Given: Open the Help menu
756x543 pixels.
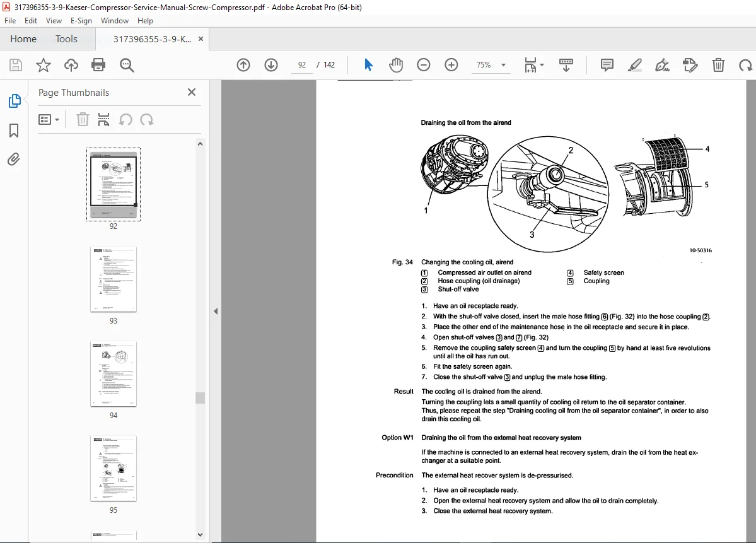Looking at the screenshot, I should point(145,21).
